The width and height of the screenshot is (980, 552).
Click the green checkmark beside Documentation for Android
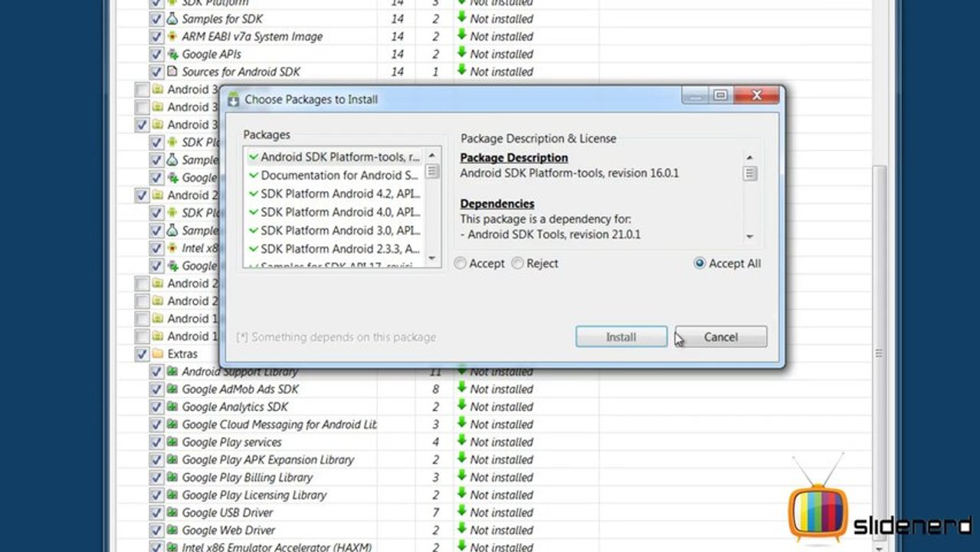[254, 176]
